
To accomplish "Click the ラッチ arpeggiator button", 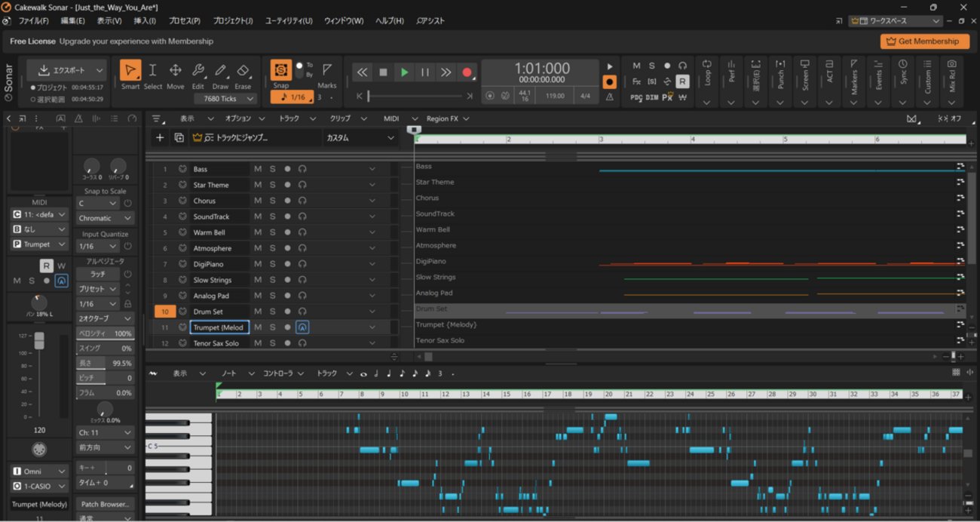I will coord(97,274).
